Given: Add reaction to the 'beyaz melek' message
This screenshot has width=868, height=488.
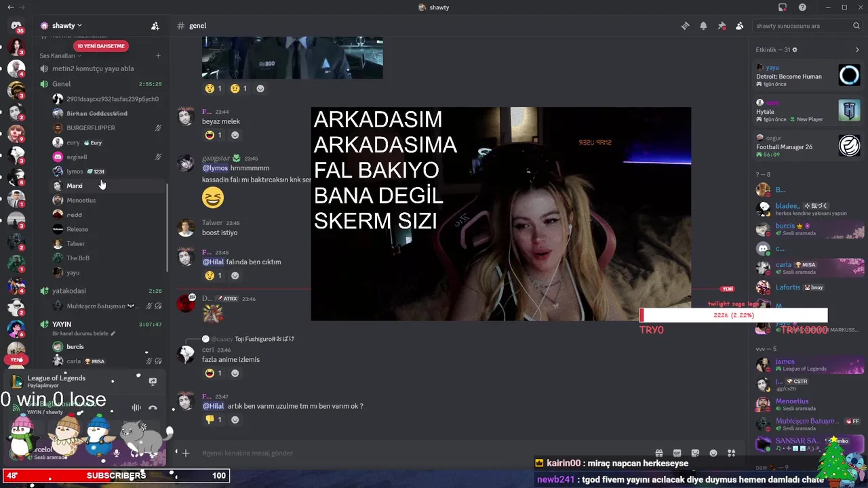Looking at the screenshot, I should pos(235,135).
